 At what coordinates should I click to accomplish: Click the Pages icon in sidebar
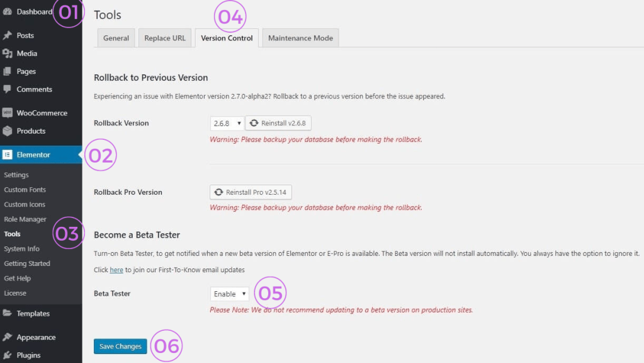click(x=8, y=71)
